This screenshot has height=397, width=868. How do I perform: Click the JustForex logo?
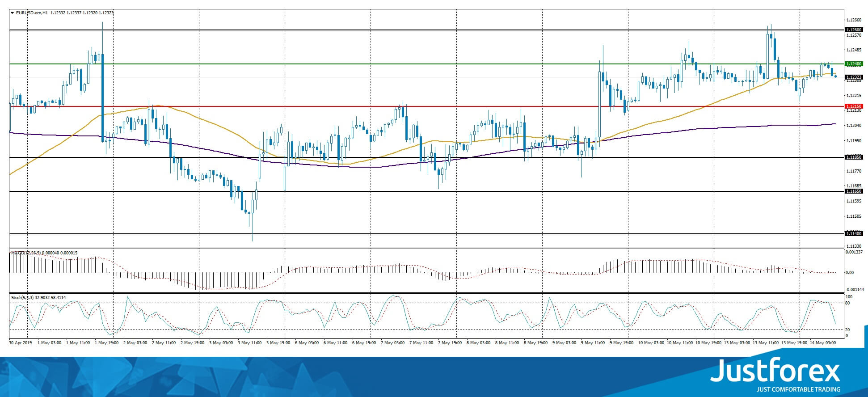tap(776, 375)
